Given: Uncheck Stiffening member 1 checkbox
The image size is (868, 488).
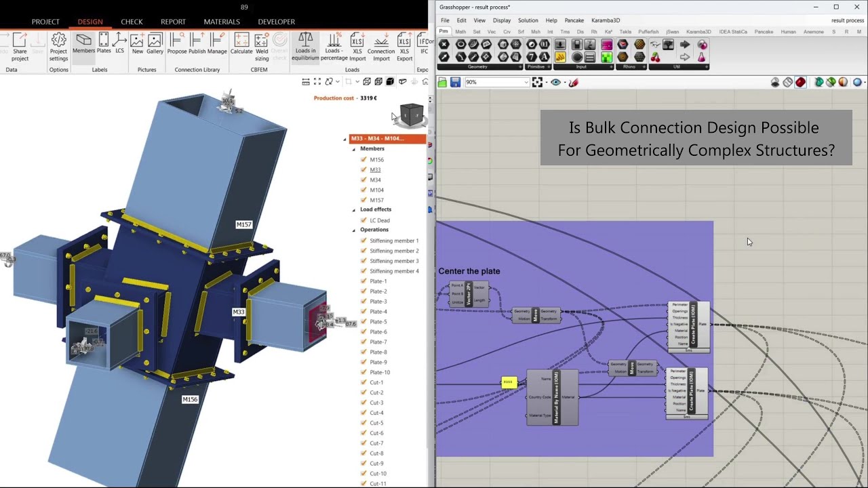Looking at the screenshot, I should (x=363, y=241).
